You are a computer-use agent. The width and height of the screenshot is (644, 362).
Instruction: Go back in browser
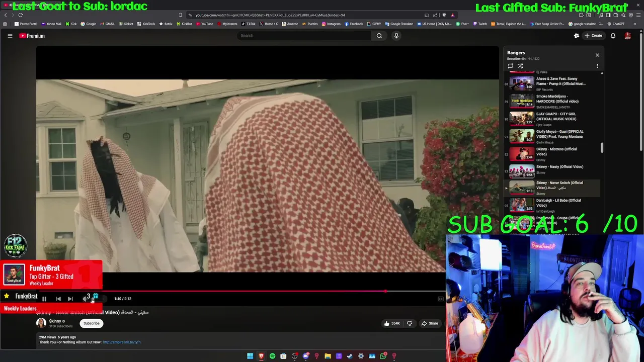point(6,15)
